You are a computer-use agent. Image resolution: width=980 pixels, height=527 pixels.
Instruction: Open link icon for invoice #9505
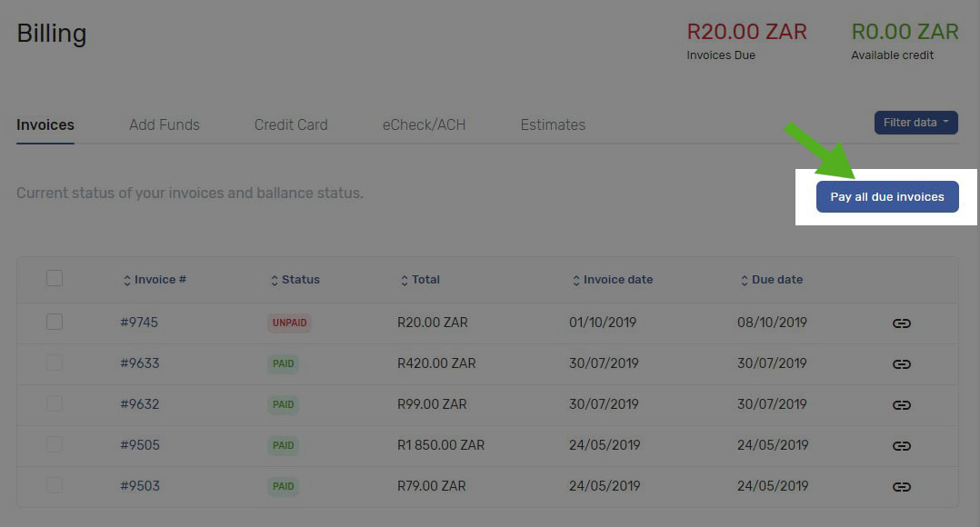click(901, 446)
